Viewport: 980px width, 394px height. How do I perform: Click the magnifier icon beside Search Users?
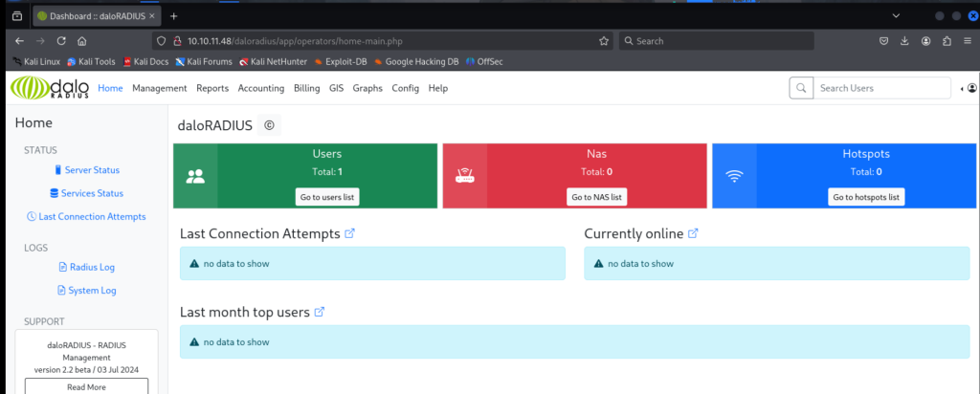pyautogui.click(x=801, y=88)
